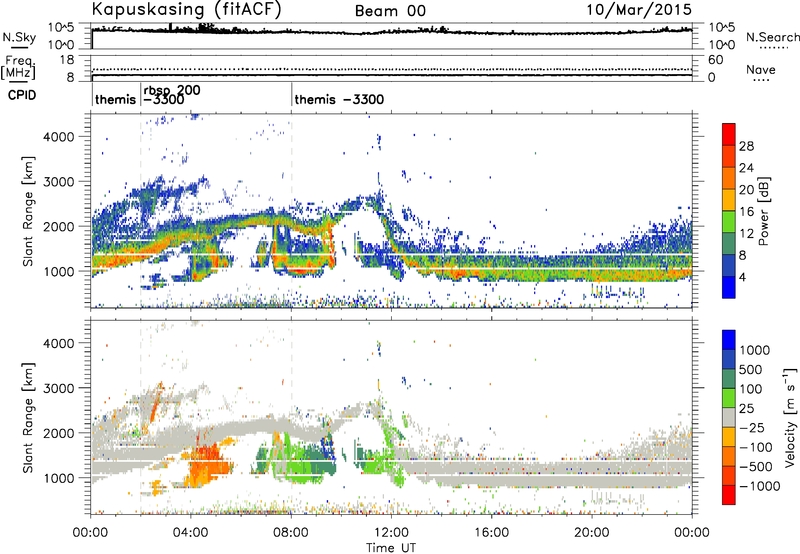The image size is (800, 554).
Task: Select the 60 tick on Nave axis
Action: click(x=716, y=60)
